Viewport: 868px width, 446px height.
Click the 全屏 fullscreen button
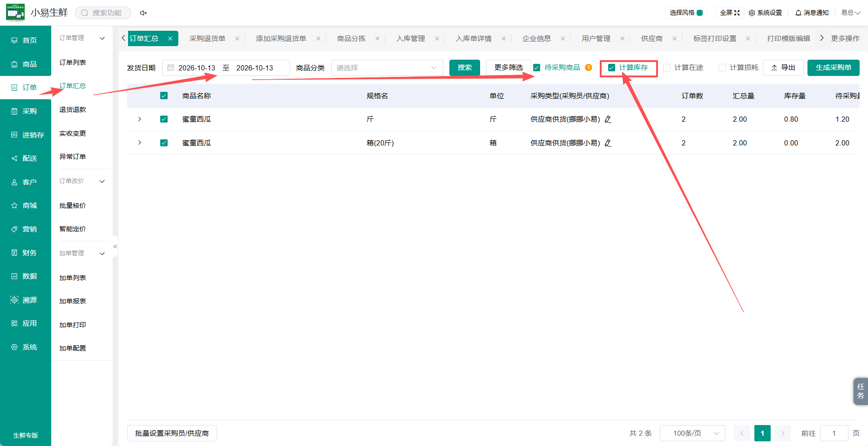730,13
